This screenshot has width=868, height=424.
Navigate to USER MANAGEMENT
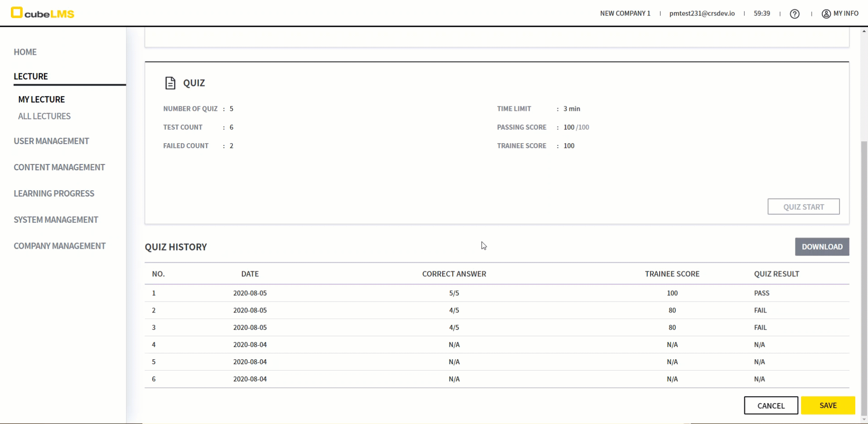point(51,141)
